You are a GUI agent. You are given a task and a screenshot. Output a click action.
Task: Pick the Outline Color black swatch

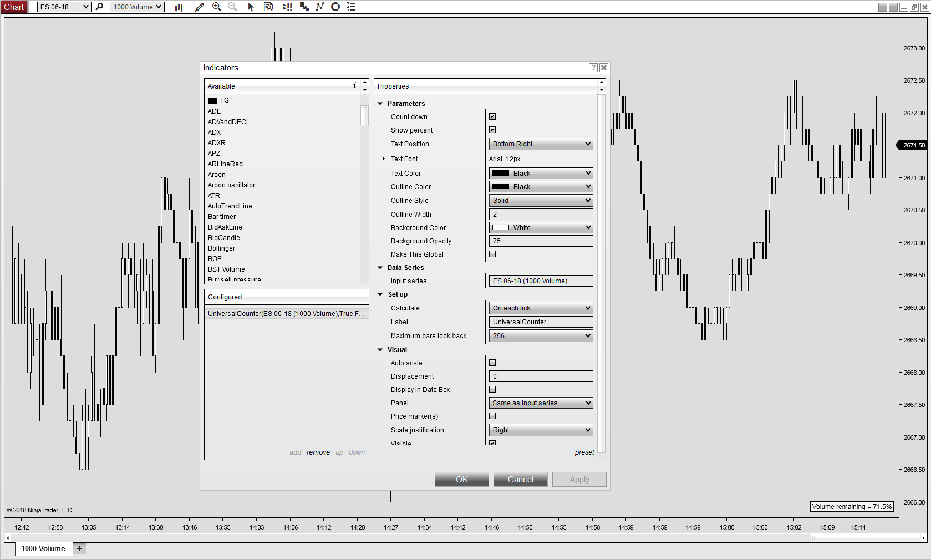[501, 186]
